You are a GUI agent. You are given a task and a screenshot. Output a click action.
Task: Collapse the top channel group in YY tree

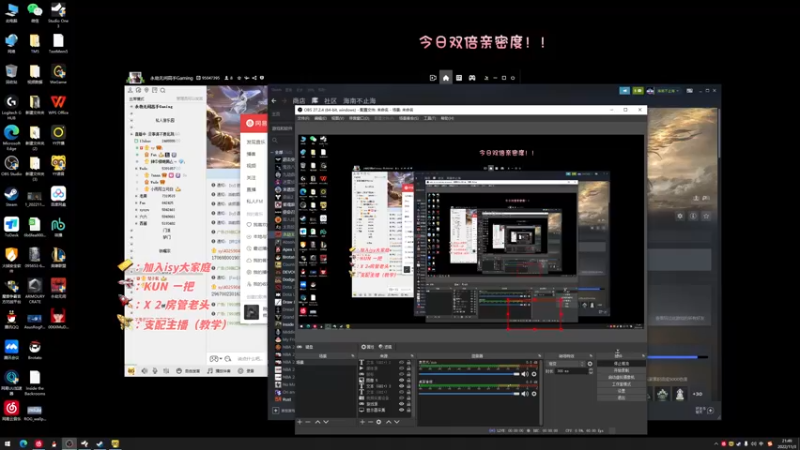click(132, 107)
